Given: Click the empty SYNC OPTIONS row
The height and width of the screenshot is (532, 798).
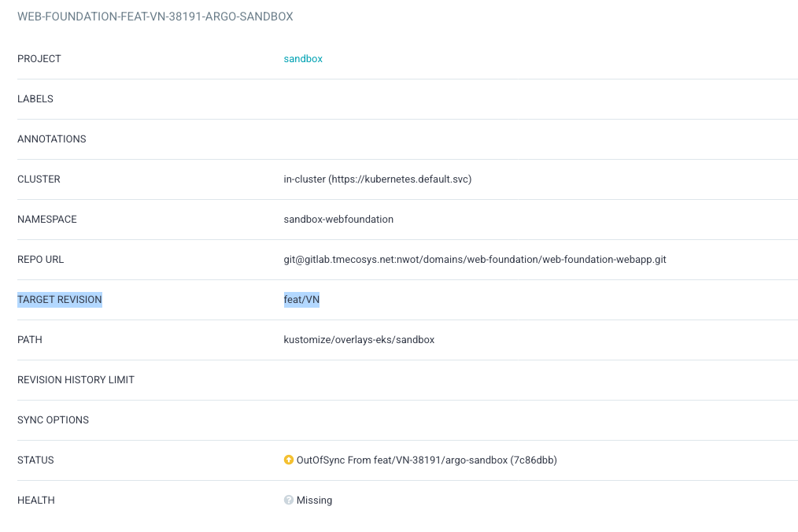Looking at the screenshot, I should click(393, 419).
